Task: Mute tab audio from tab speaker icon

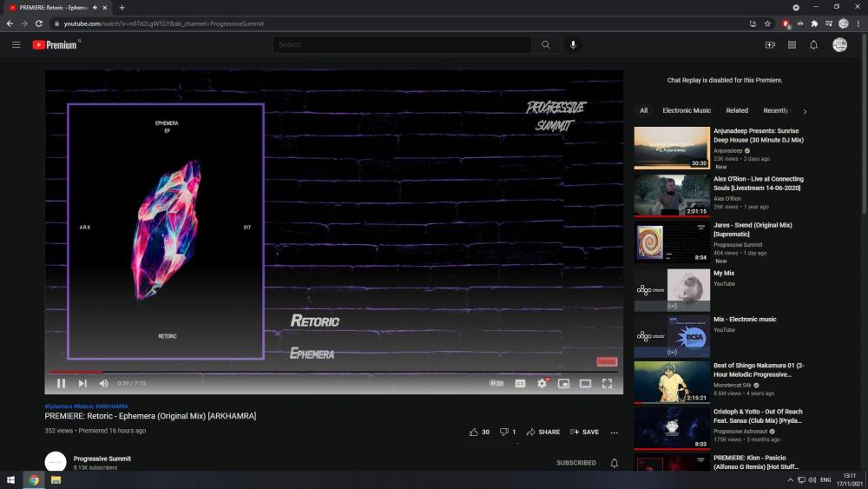Action: coord(95,8)
